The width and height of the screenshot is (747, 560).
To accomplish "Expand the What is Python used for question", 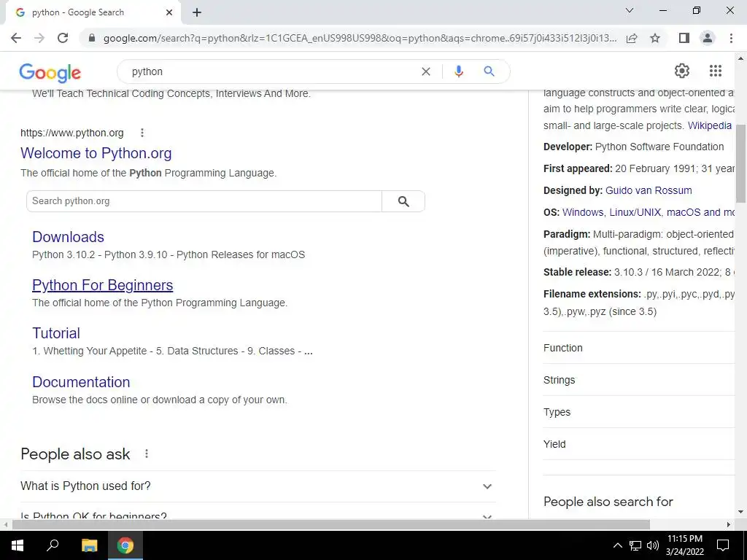I will tap(258, 486).
